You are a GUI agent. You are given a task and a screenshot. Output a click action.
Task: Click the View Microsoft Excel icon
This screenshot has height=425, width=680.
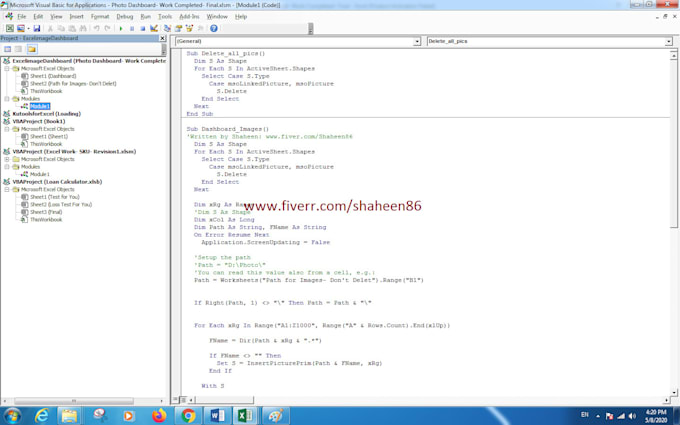(x=10, y=28)
